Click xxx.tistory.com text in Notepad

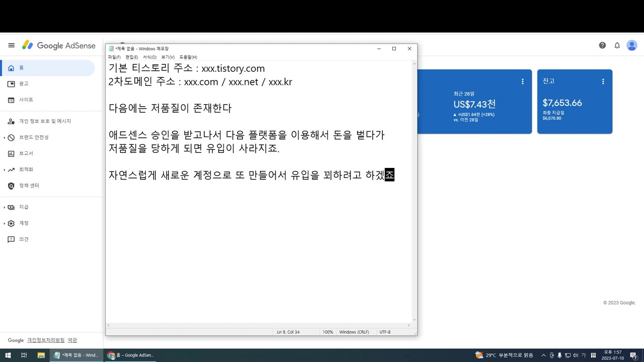pos(233,68)
